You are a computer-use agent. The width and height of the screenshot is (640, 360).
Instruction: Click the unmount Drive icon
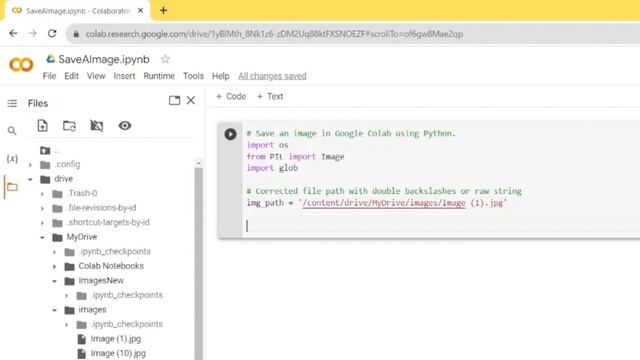(97, 126)
